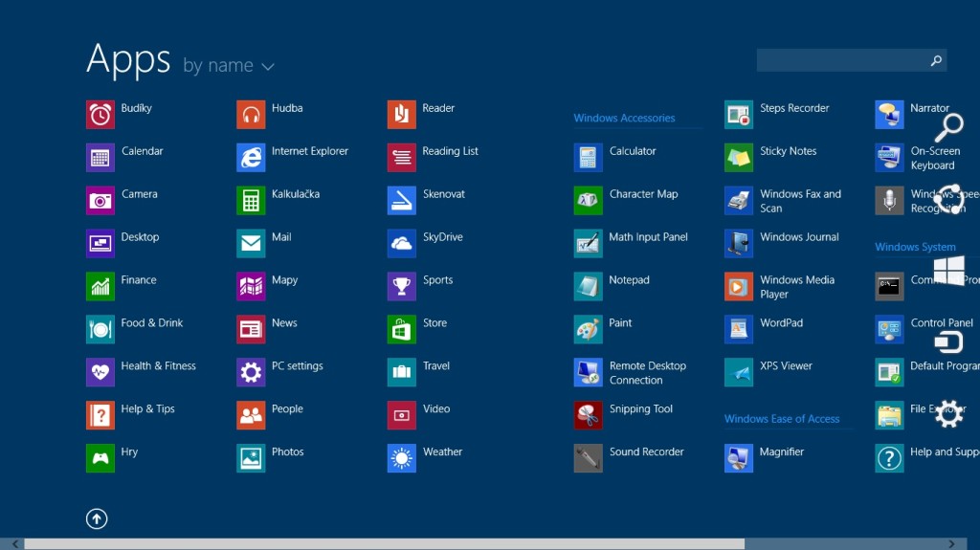Launch the Store app icon
This screenshot has height=550, width=980.
click(x=401, y=329)
